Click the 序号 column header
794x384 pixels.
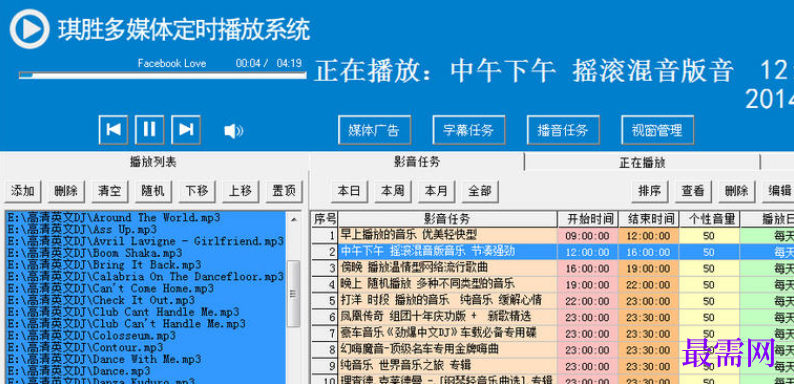pyautogui.click(x=325, y=219)
